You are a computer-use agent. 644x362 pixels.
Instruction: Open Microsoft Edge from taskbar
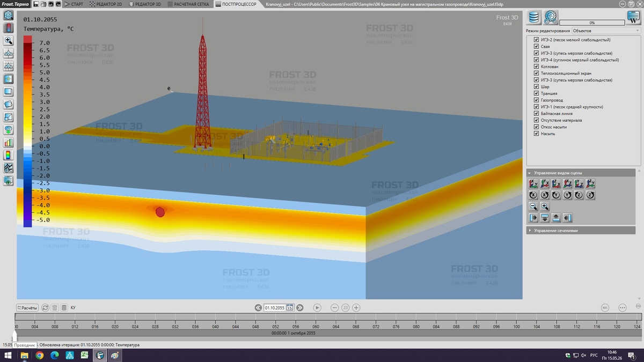click(55, 355)
